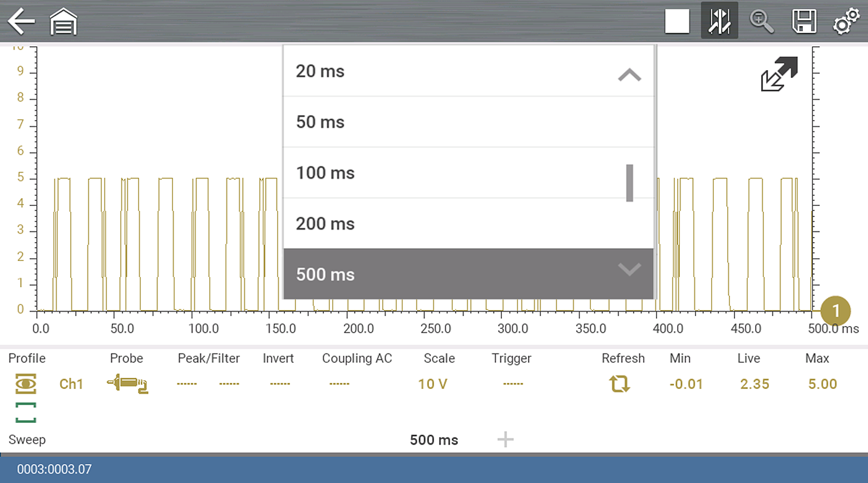The image size is (868, 483).
Task: Go back using the arrow icon
Action: pyautogui.click(x=21, y=22)
